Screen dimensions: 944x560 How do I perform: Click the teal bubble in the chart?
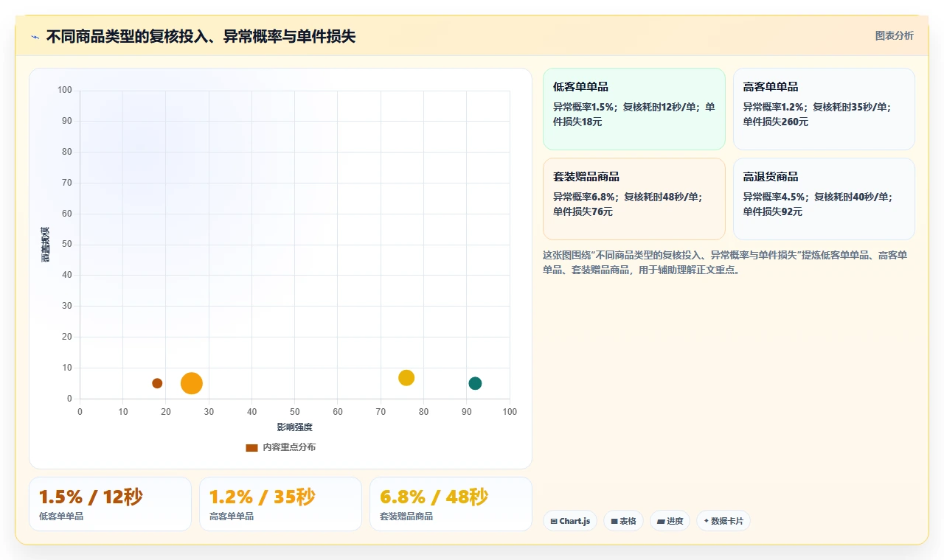[x=475, y=383]
